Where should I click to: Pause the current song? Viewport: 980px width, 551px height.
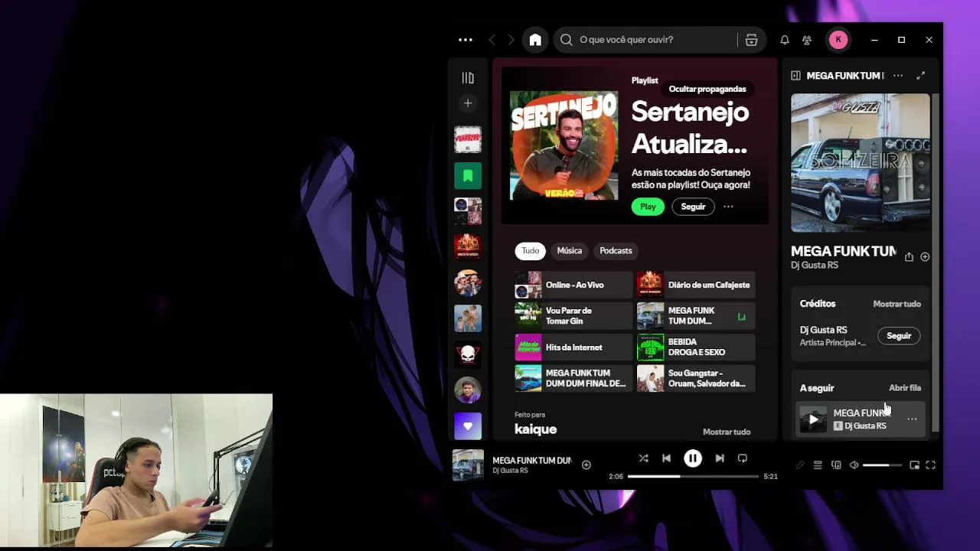pyautogui.click(x=692, y=458)
